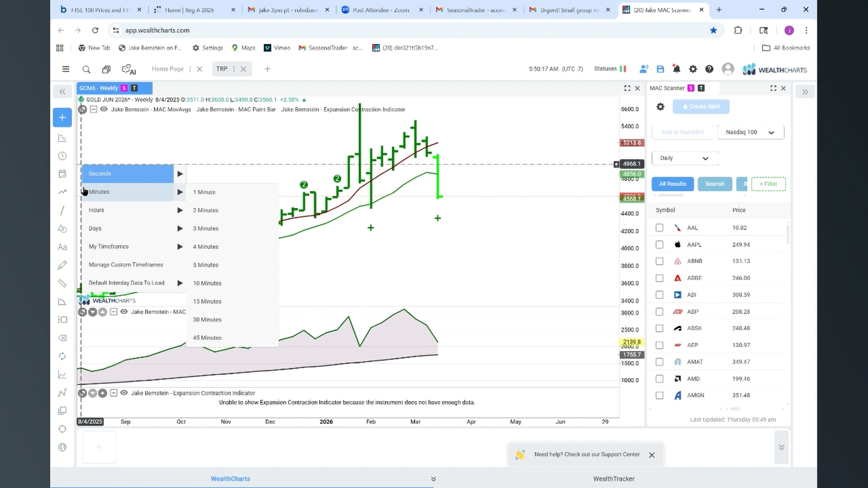Switch to the WealthTracker bottom tab

coord(613,479)
